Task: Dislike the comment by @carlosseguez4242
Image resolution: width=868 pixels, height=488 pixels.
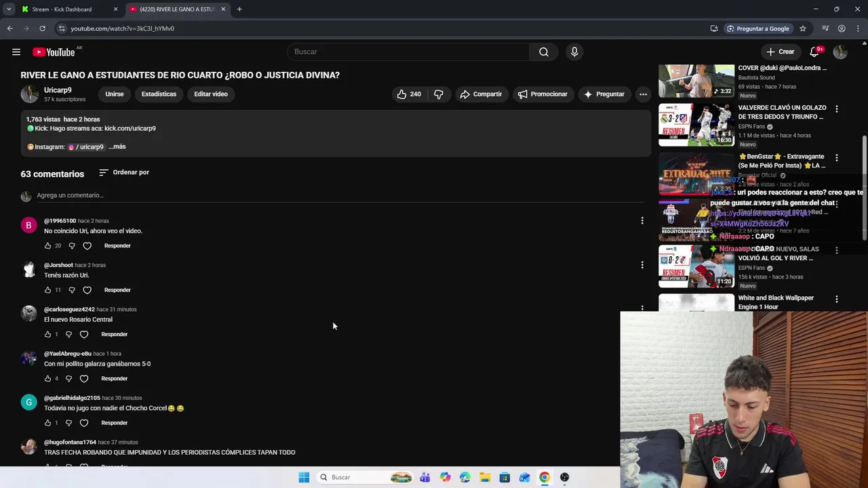Action: point(68,334)
